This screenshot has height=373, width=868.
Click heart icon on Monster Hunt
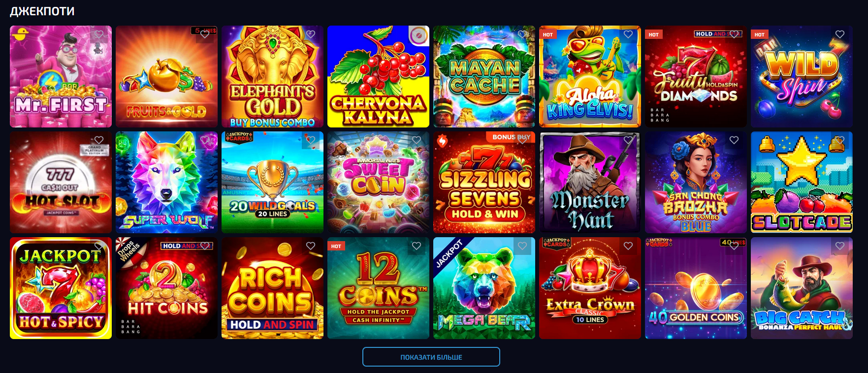(x=628, y=140)
